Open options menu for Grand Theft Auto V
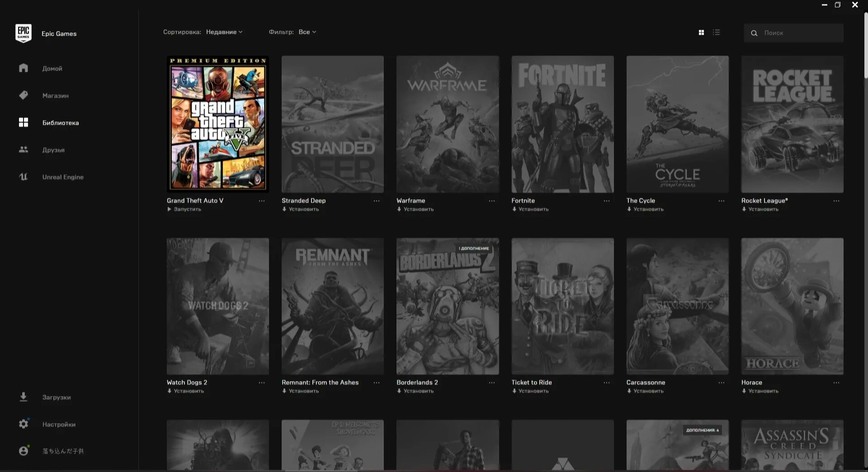Screen dimensions: 868x472 (262, 201)
